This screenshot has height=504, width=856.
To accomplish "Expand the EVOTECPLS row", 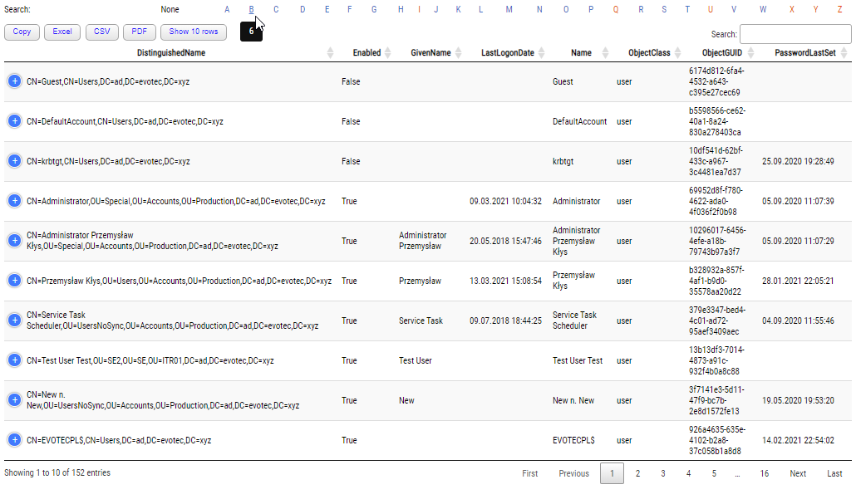I will click(14, 440).
